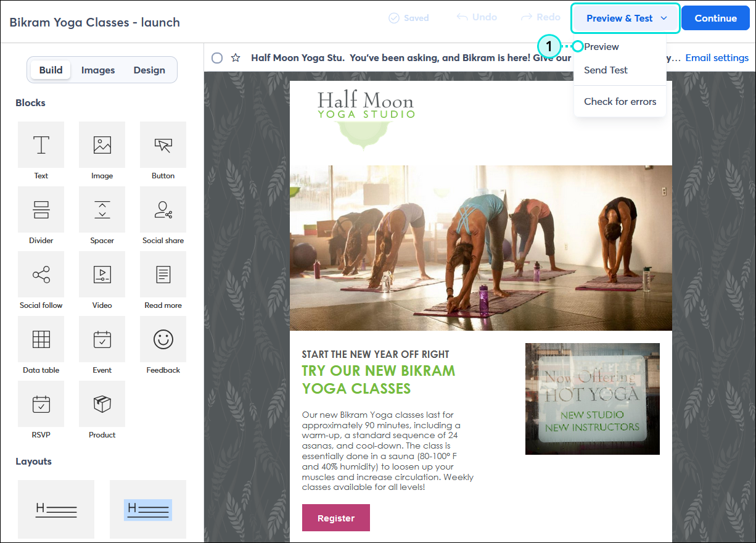Viewport: 756px width, 543px height.
Task: Select the Social share block icon
Action: (x=163, y=210)
